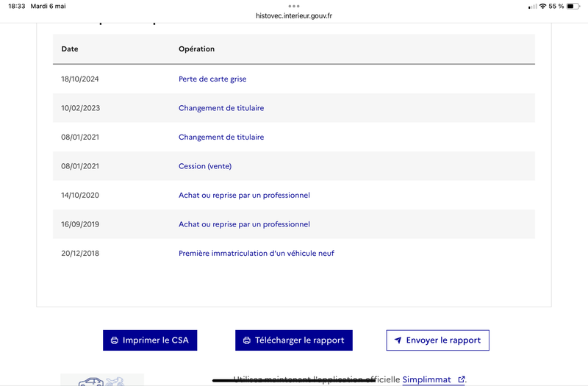This screenshot has height=386, width=588.
Task: Open Cession (vente) operation
Action: (205, 166)
